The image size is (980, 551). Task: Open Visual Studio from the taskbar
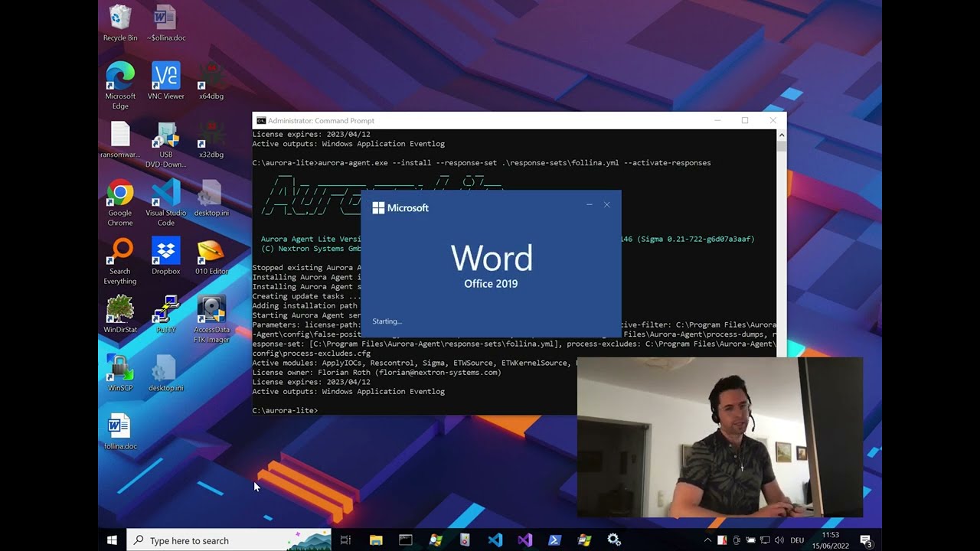coord(525,540)
